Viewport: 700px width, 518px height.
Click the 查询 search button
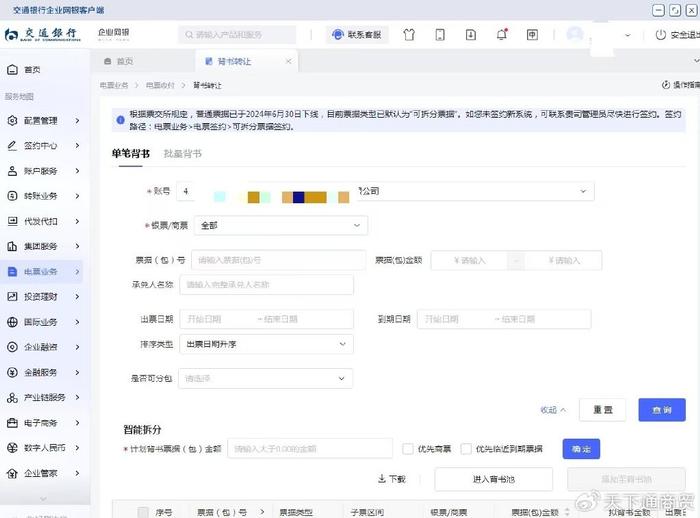point(662,410)
